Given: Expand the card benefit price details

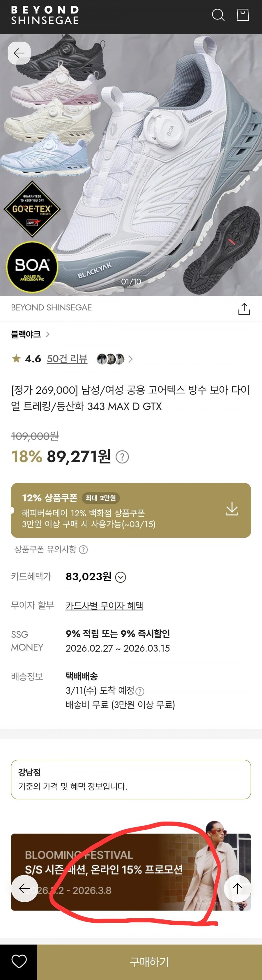Looking at the screenshot, I should [121, 577].
